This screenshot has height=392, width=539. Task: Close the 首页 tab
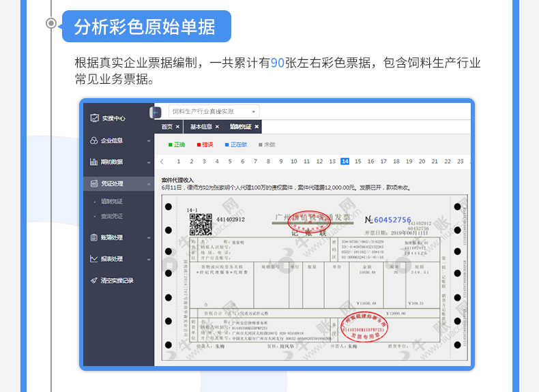pos(178,127)
